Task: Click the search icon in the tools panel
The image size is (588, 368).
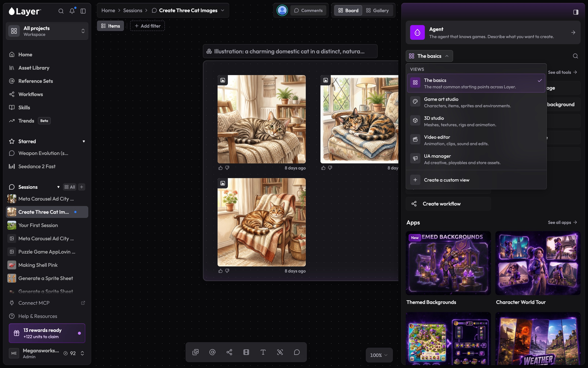Action: click(x=576, y=56)
